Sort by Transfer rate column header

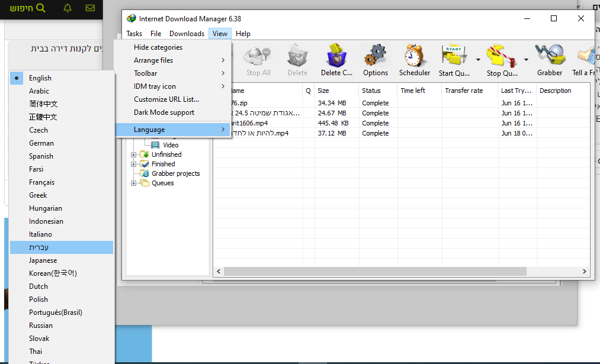[470, 91]
